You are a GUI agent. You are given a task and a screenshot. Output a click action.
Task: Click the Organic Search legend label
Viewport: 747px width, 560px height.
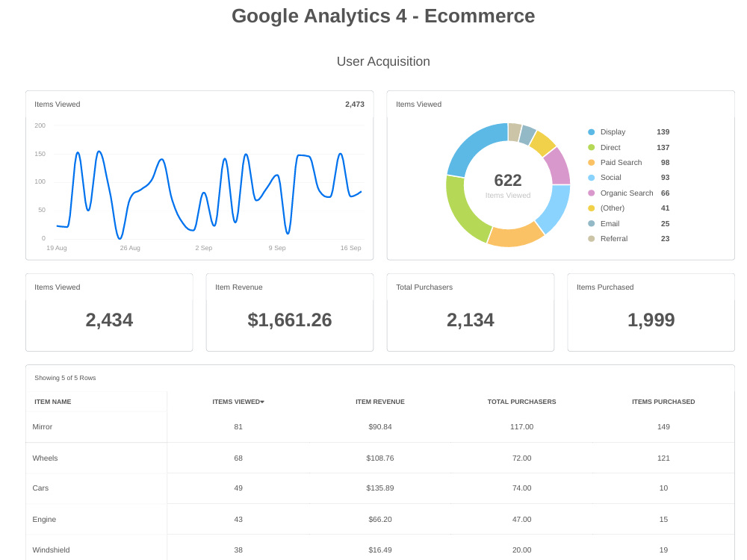click(627, 193)
